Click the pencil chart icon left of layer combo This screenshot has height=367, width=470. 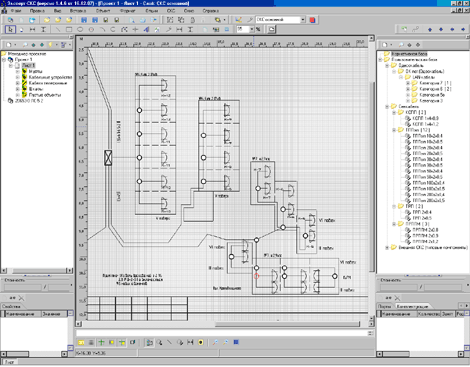coord(238,20)
